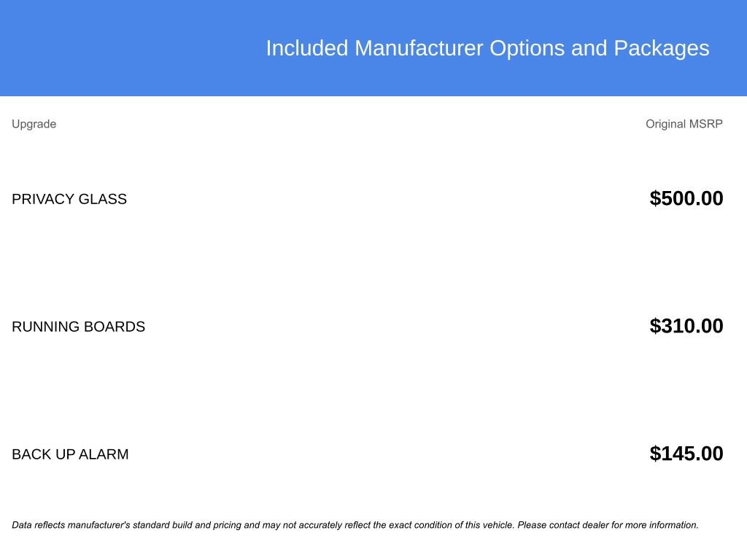Image resolution: width=747 pixels, height=560 pixels.
Task: Click the word "and" in the header title
Action: (589, 48)
